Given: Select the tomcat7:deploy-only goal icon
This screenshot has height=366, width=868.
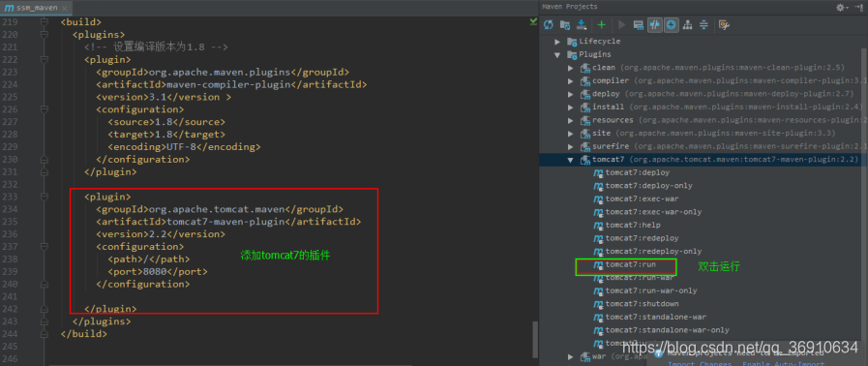Looking at the screenshot, I should pyautogui.click(x=598, y=186).
